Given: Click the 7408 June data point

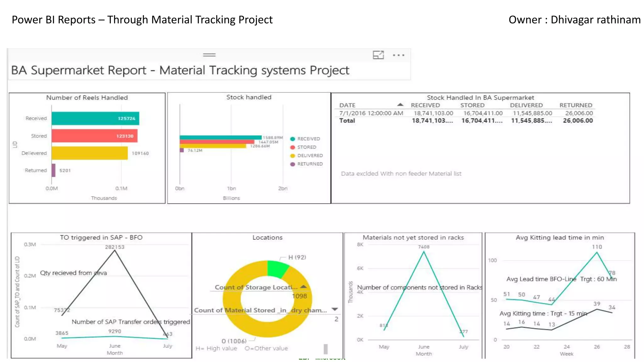Looking at the screenshot, I should (424, 252).
